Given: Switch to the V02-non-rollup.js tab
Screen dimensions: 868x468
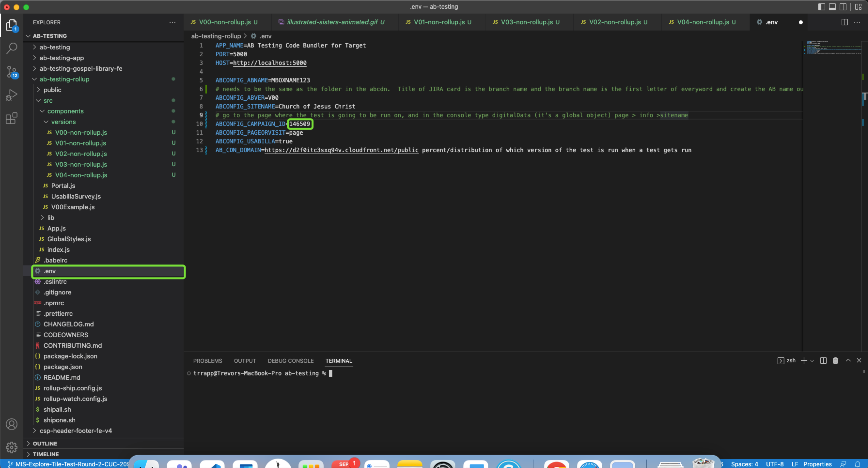Looking at the screenshot, I should [615, 22].
